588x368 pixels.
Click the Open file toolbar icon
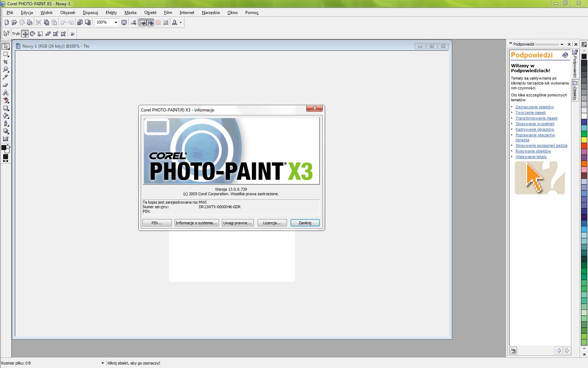coord(14,22)
